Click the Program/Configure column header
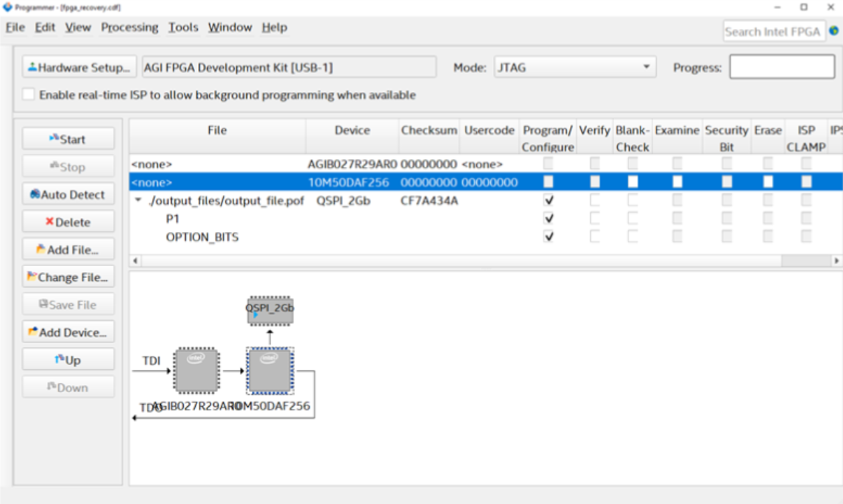The height and width of the screenshot is (504, 843). 548,138
